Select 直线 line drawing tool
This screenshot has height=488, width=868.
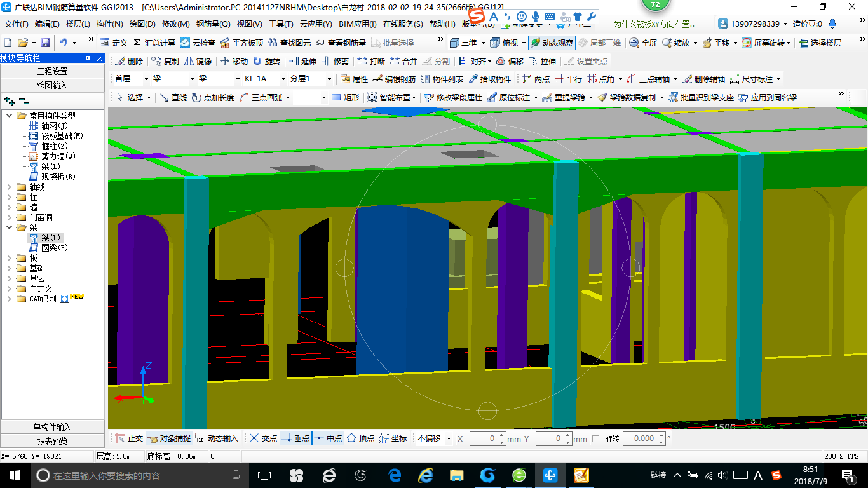[x=173, y=97]
